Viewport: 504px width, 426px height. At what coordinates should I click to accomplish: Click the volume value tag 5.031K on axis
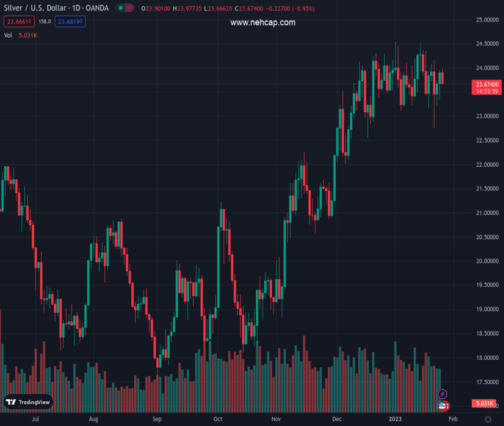pos(486,404)
